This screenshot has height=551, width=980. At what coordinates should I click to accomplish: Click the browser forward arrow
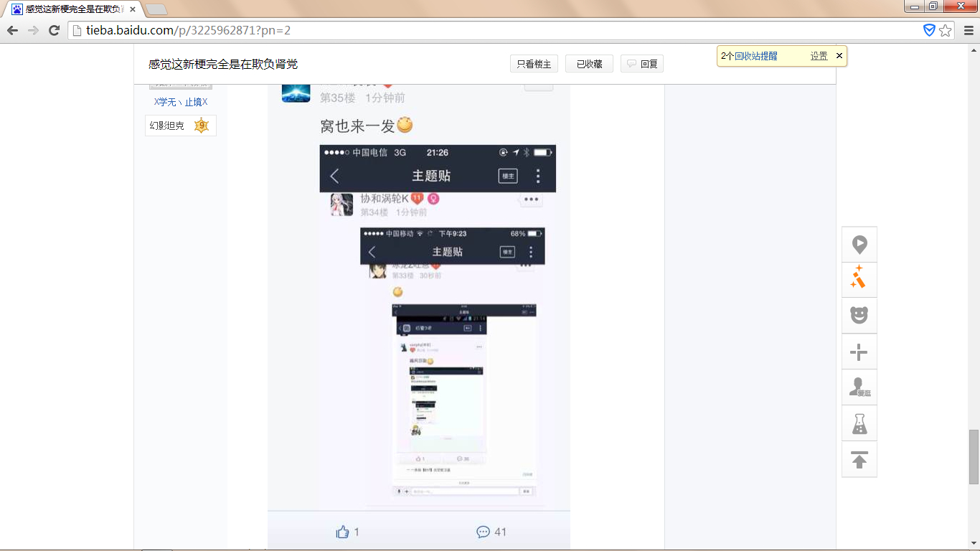[33, 30]
